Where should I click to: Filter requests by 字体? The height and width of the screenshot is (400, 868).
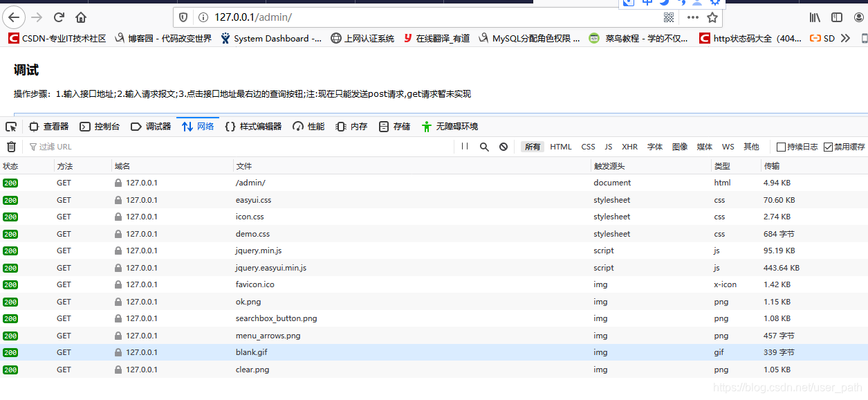pos(655,147)
